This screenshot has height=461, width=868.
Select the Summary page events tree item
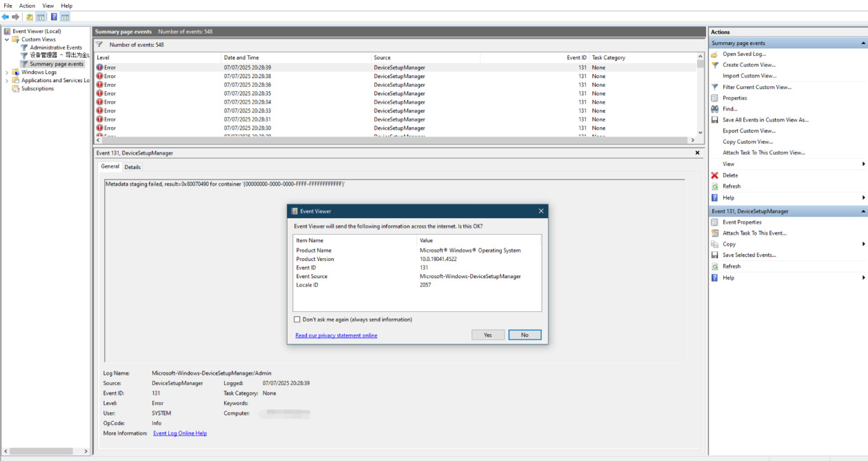pyautogui.click(x=57, y=64)
